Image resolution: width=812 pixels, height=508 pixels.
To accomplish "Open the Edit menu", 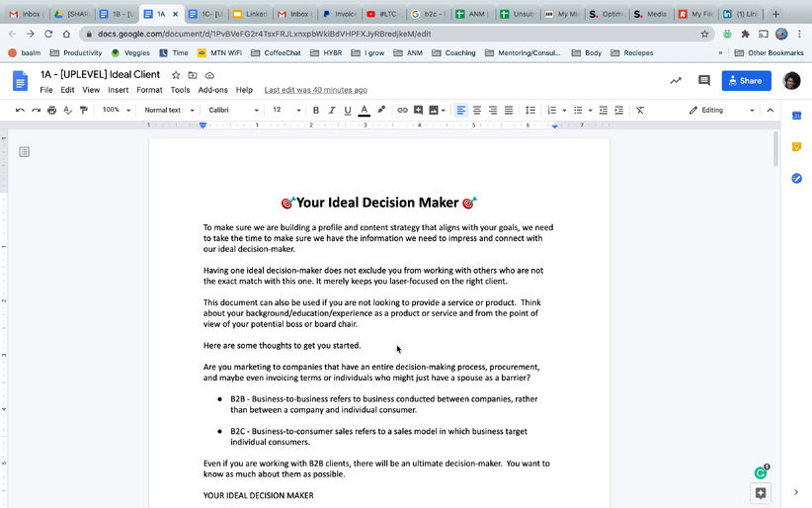I will (67, 90).
